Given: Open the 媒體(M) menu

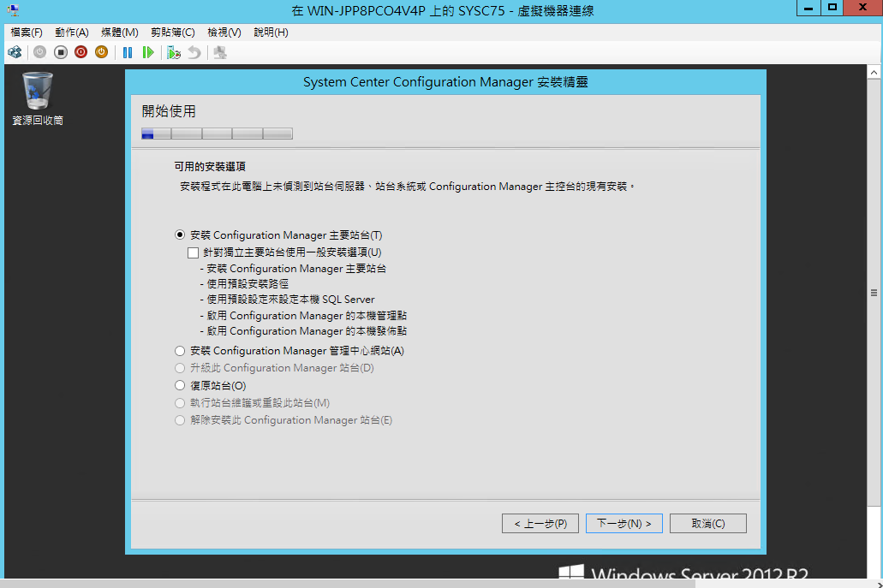Looking at the screenshot, I should (119, 32).
